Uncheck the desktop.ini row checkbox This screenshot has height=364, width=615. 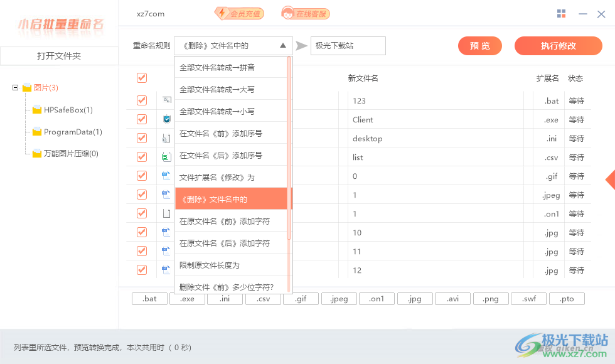point(142,137)
